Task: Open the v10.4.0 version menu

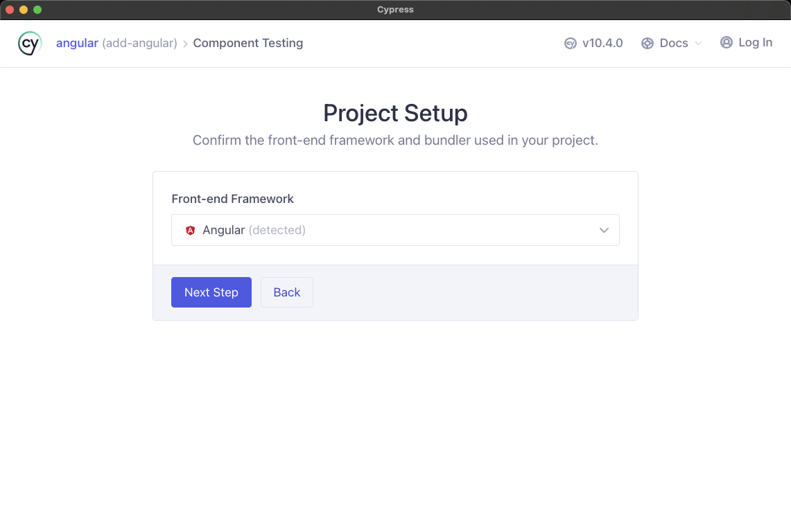Action: coord(602,43)
